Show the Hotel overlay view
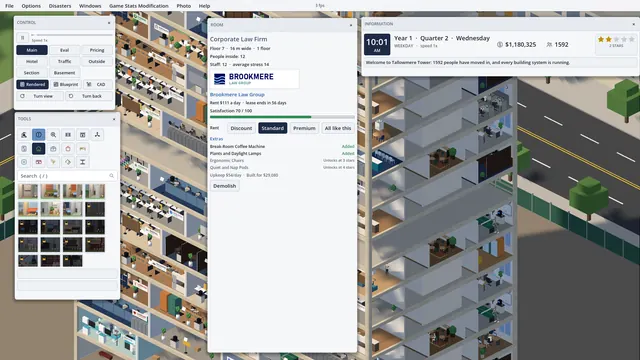640x360 pixels. tap(32, 61)
